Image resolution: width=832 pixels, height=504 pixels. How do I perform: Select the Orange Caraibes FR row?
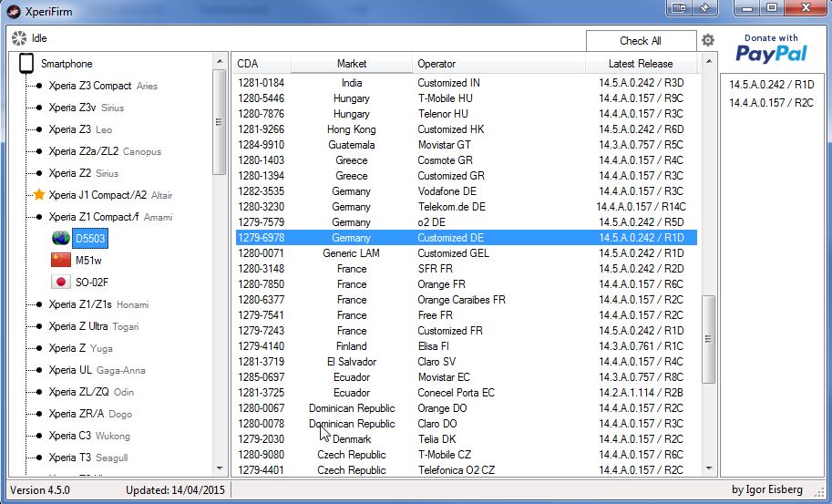click(x=466, y=299)
